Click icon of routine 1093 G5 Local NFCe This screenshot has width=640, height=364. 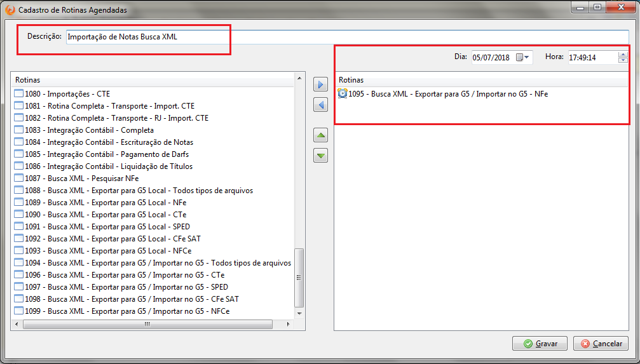(19, 250)
